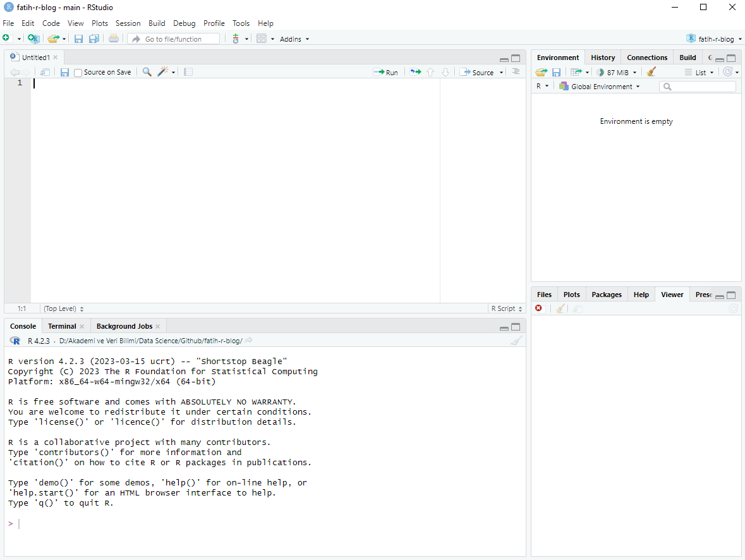Open the List view mode dropdown
Viewport: 745px width, 560px height.
click(x=700, y=72)
